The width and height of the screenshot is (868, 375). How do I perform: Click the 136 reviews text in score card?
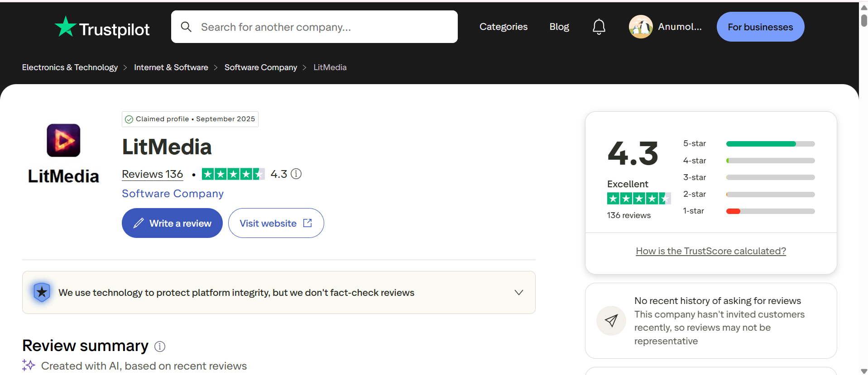click(x=629, y=215)
